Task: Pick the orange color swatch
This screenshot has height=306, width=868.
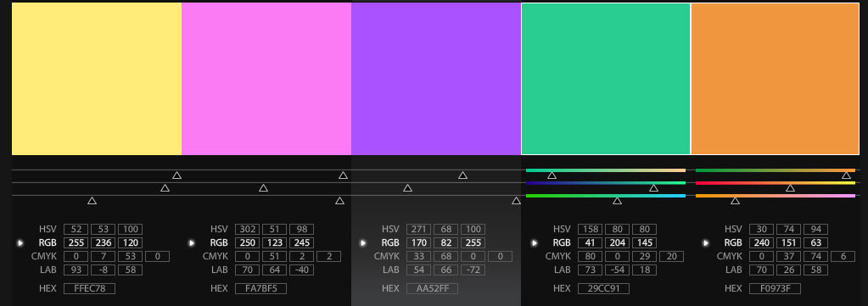Action: coord(775,79)
